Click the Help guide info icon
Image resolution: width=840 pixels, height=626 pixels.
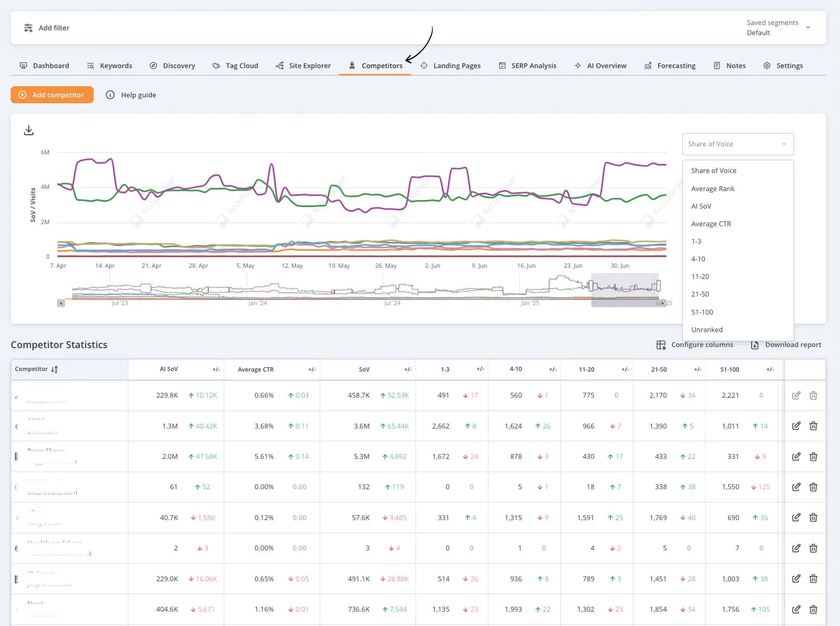[x=110, y=95]
